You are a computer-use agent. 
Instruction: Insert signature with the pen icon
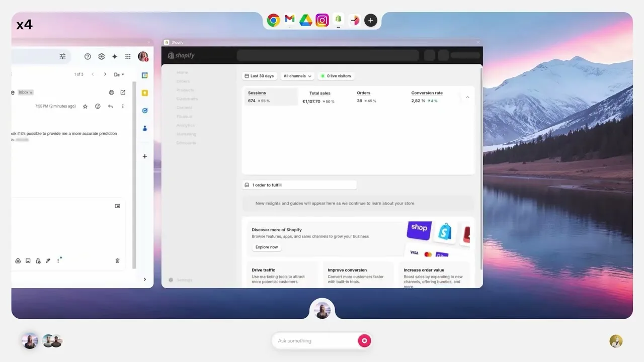pyautogui.click(x=48, y=261)
